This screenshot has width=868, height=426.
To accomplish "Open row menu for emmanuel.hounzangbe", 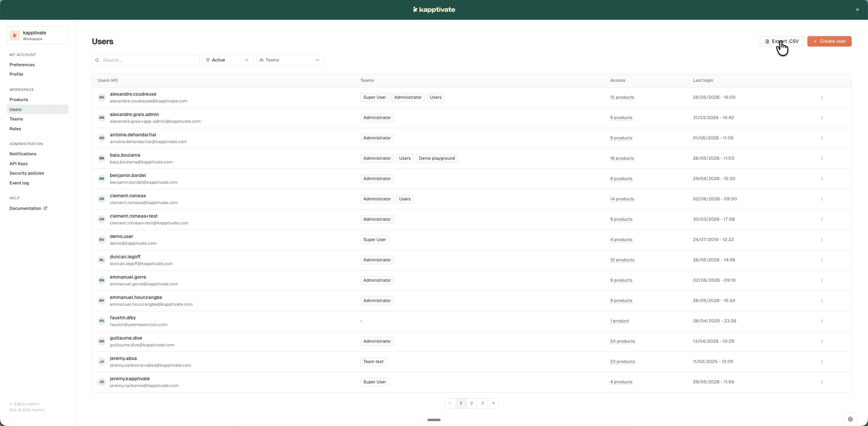I will [x=821, y=300].
